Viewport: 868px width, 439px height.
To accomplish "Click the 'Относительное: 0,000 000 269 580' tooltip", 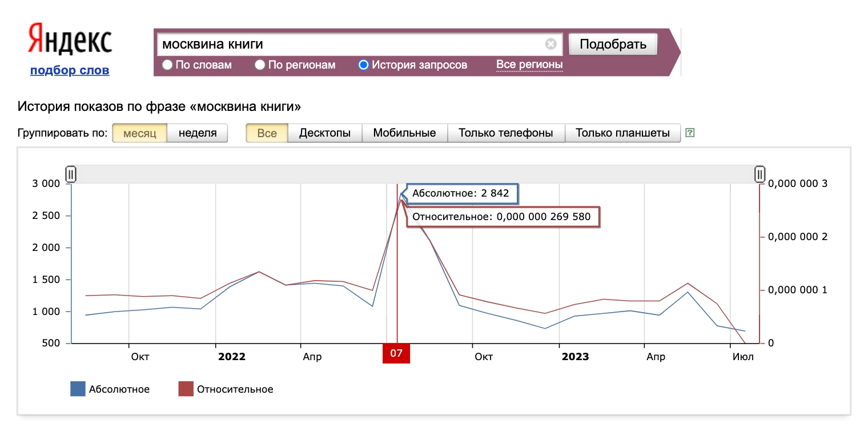I will tap(503, 217).
